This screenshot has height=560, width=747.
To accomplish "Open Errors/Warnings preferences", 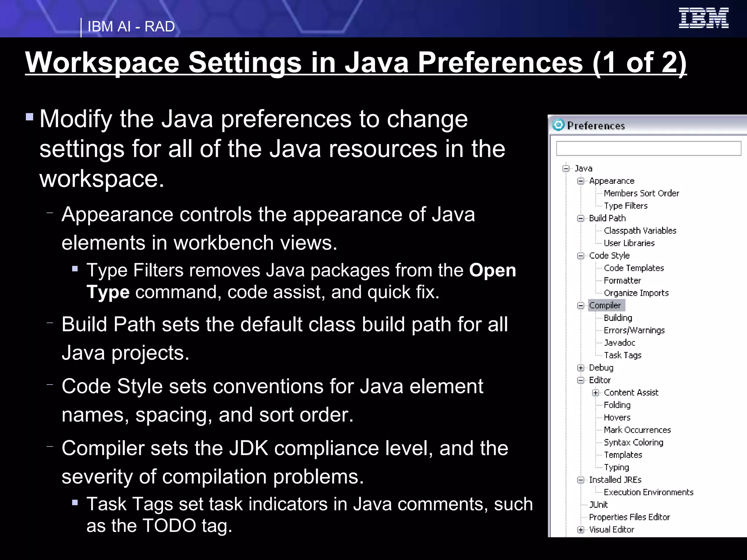I will pyautogui.click(x=634, y=330).
